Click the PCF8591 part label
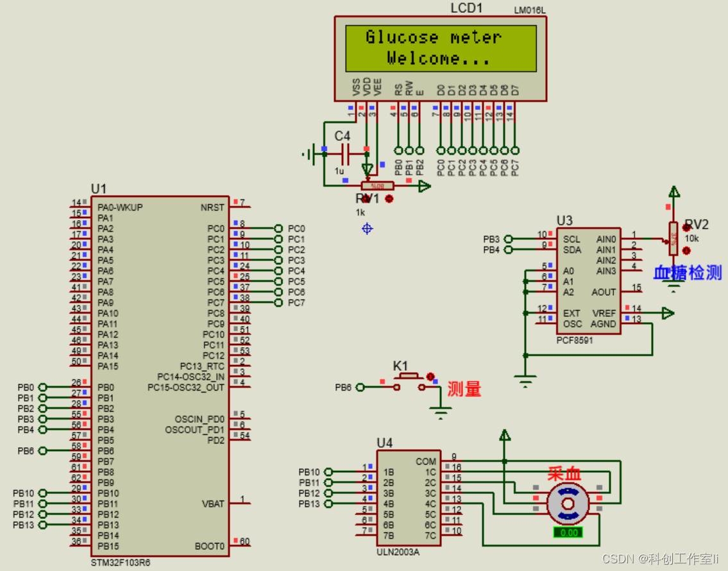The height and width of the screenshot is (571, 728). point(575,340)
